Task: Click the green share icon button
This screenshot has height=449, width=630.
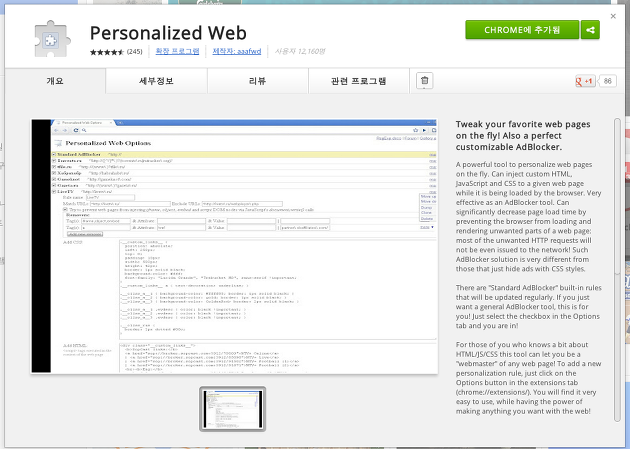Action: point(590,30)
